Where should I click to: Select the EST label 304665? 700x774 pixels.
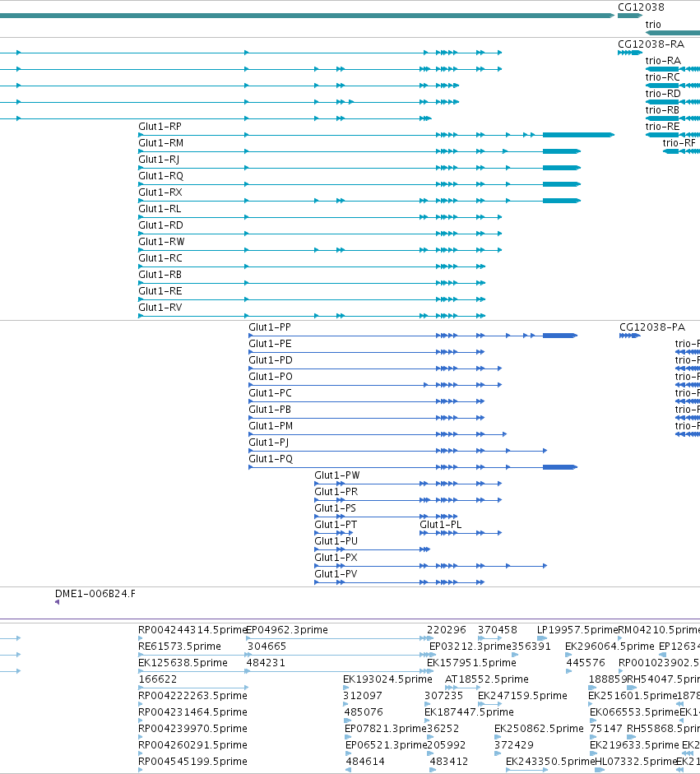click(267, 647)
